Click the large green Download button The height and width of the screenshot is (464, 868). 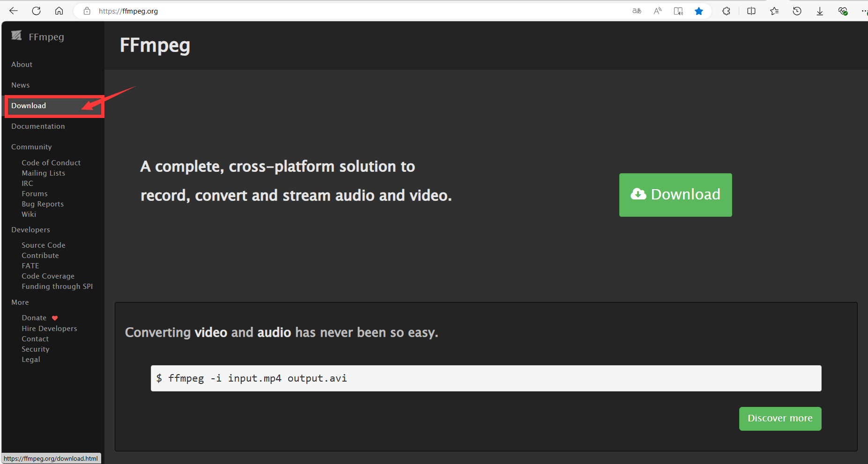(675, 195)
